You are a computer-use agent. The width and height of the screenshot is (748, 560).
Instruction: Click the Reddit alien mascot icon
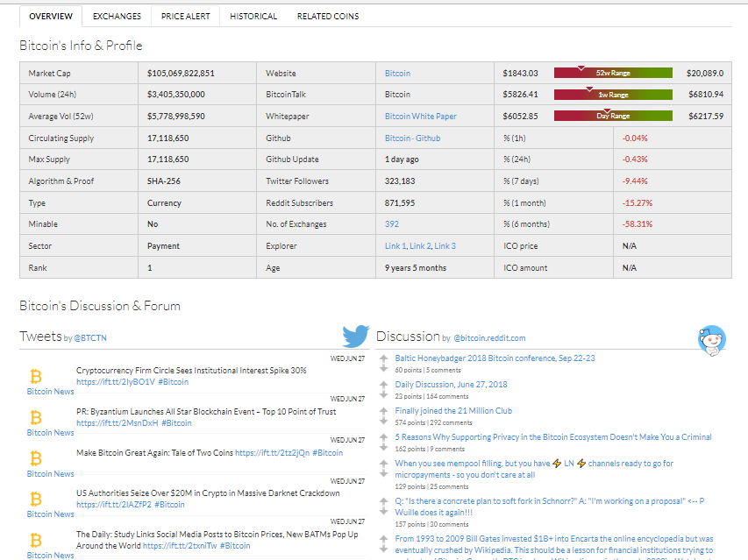pos(712,340)
